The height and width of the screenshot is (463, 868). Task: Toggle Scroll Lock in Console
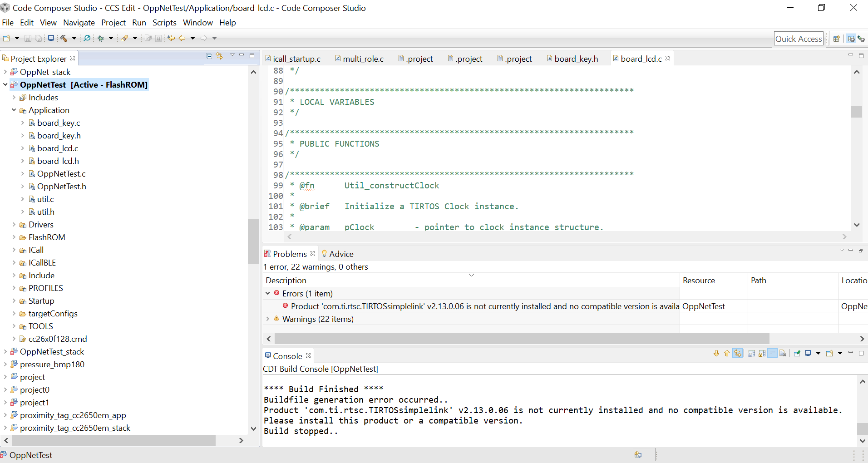click(762, 353)
